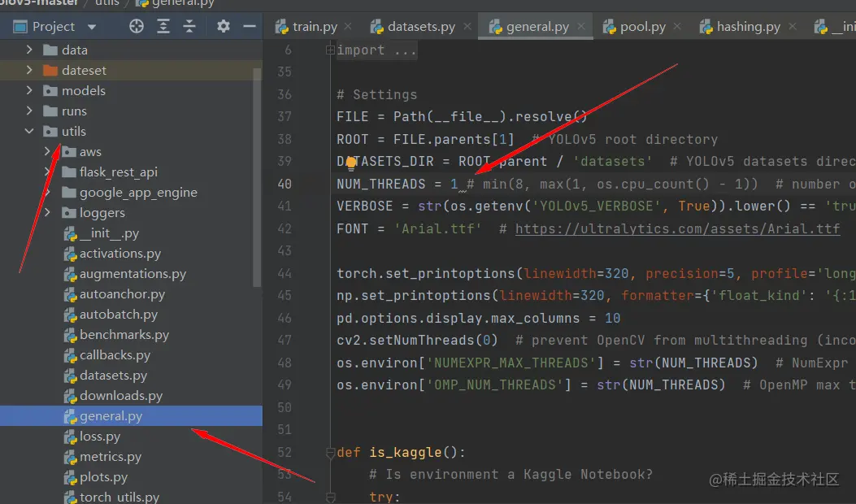Select the aws folder
This screenshot has width=856, height=504.
(x=90, y=152)
